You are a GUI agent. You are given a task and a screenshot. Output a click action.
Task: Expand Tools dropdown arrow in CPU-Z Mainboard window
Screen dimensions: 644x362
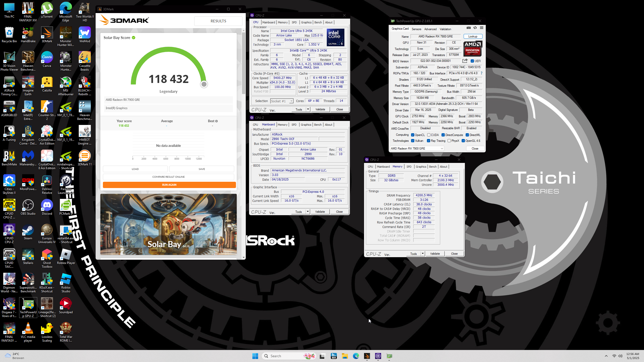point(308,212)
